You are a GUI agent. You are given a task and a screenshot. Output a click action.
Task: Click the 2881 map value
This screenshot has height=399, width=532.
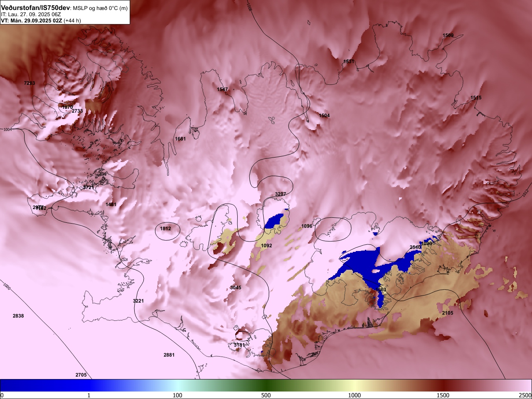click(169, 355)
